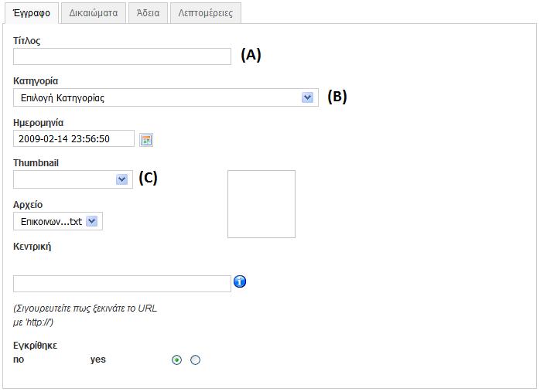The height and width of the screenshot is (392, 540).
Task: Click the Κατηγορία field label
Action: click(36, 81)
